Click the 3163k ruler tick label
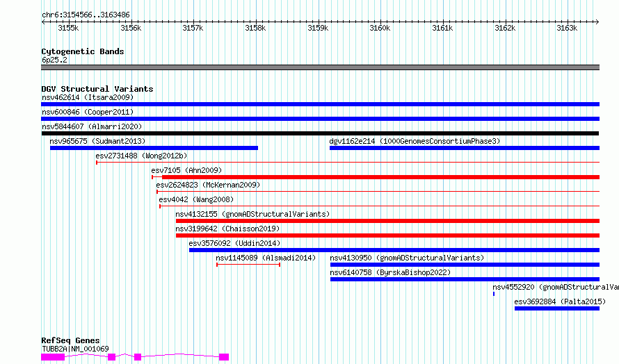Image resolution: width=619 pixels, height=364 pixels. 567,28
